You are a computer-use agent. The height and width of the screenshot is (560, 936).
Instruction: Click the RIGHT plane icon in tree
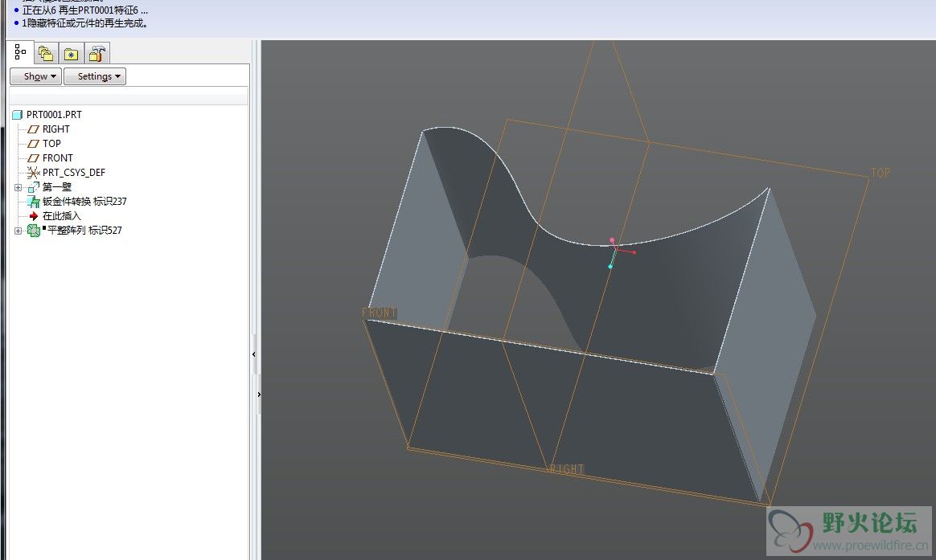[x=34, y=129]
